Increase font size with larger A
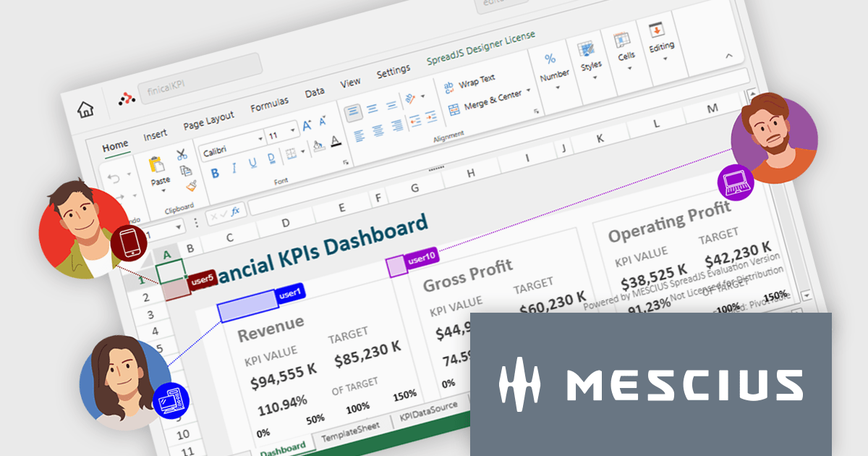This screenshot has height=456, width=868. pos(307,125)
